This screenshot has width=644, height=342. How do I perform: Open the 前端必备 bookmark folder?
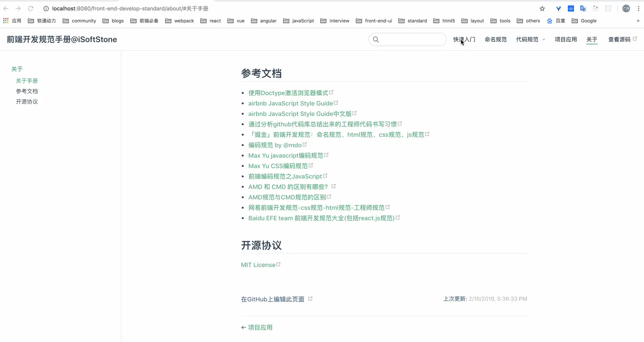click(x=144, y=21)
